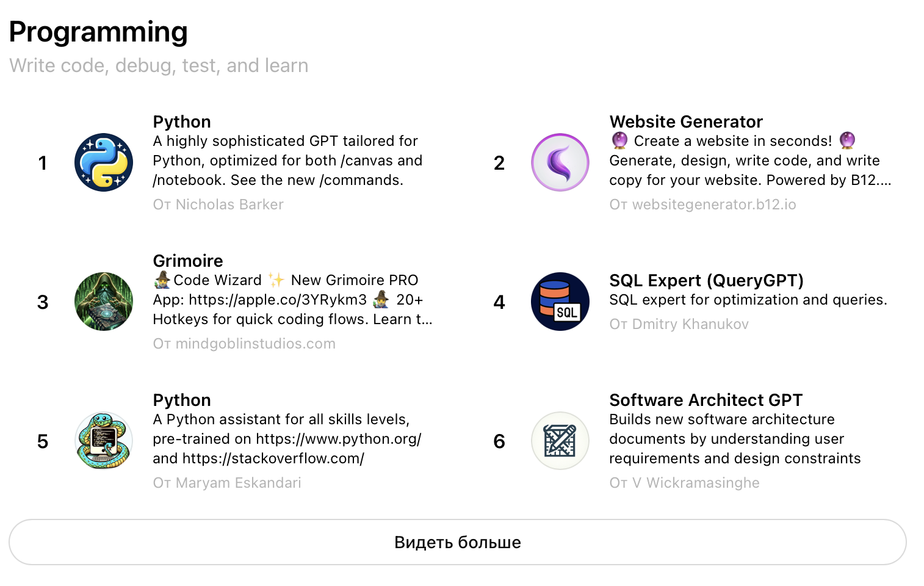Screen dimensions: 924x586
Task: Click the Видеть больше button
Action: [x=458, y=542]
